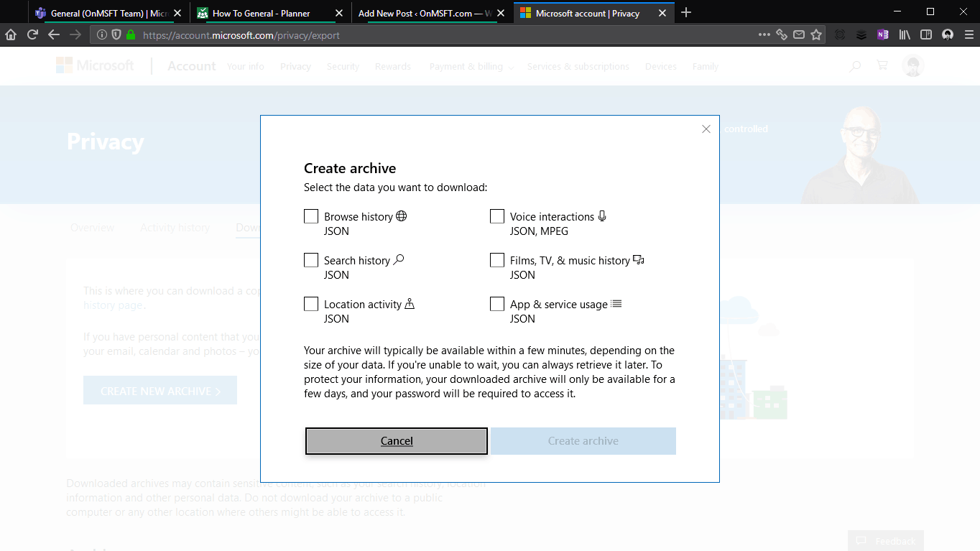Switch to the Add New Post OnMSFT.com tab
The height and width of the screenshot is (551, 980).
point(432,13)
